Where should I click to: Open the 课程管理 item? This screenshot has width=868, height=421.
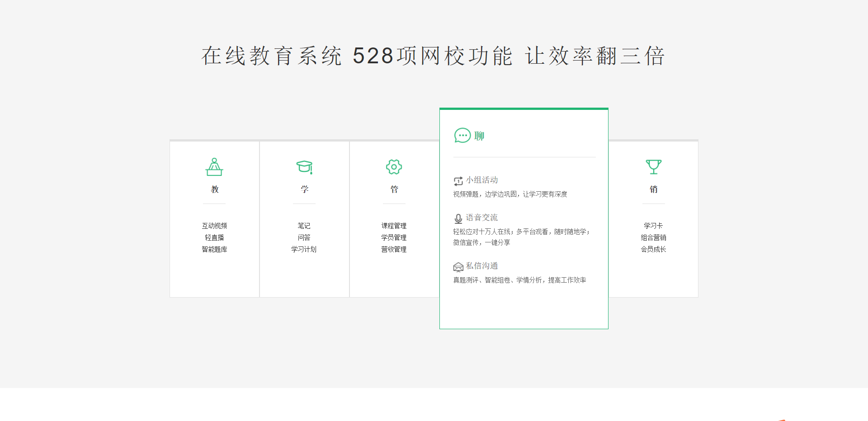(x=394, y=226)
